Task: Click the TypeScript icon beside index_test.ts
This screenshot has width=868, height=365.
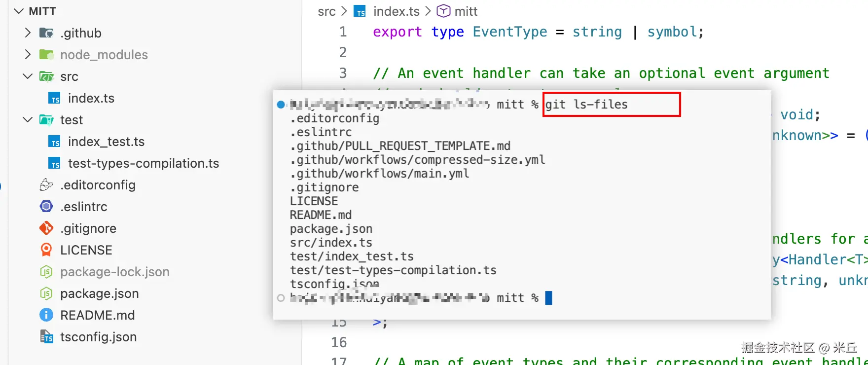Action: click(x=54, y=142)
